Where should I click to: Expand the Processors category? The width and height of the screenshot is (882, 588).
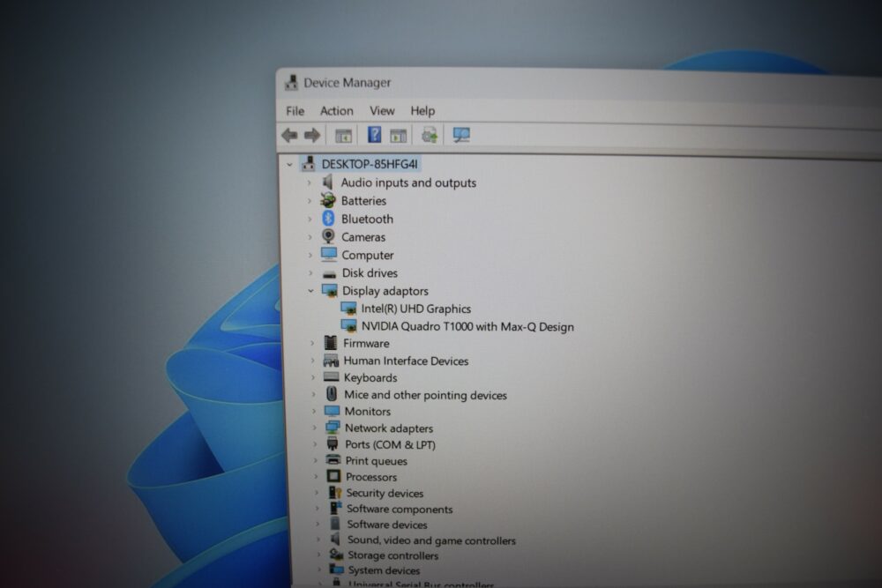[316, 477]
